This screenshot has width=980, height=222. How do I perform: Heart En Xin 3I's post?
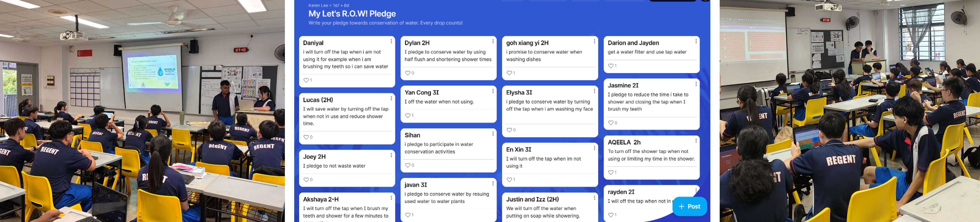point(509,180)
